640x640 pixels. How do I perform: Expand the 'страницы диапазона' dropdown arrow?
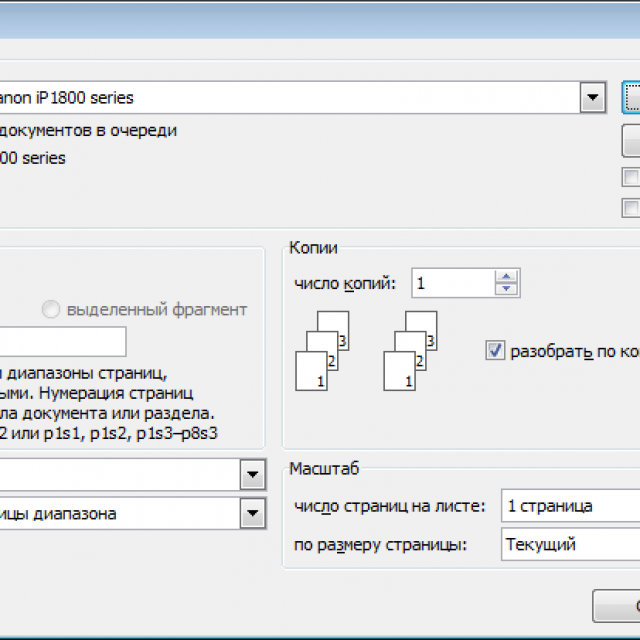point(253,513)
